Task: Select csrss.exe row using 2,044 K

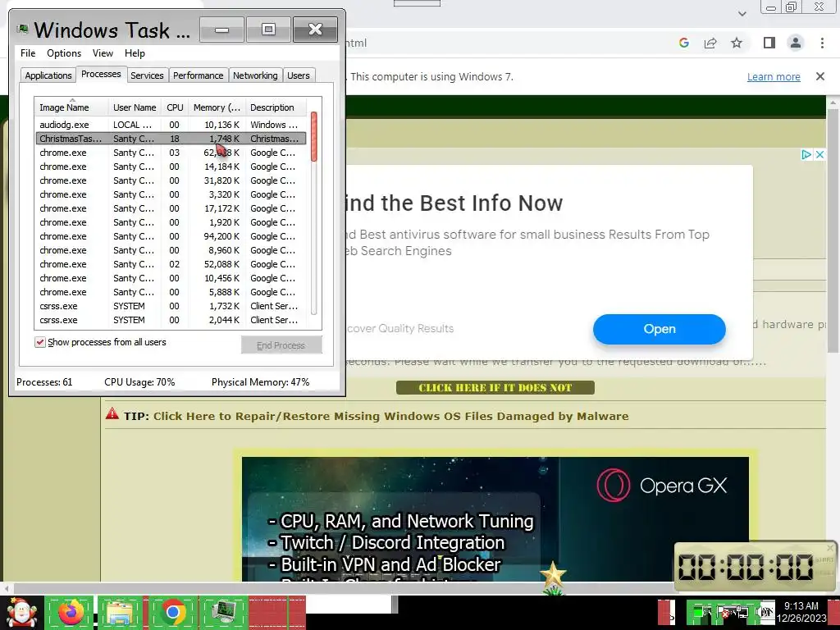Action: click(171, 320)
